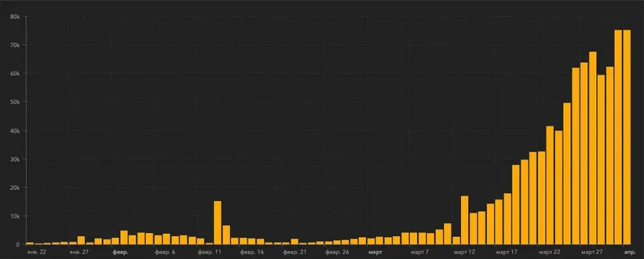Select the "март 17" date label

click(506, 252)
